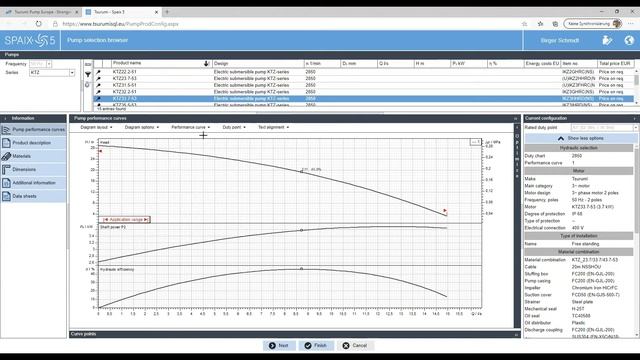Close the Tsurumi Pump Europe tab
Screen dimensions: 640x360
tap(77, 12)
